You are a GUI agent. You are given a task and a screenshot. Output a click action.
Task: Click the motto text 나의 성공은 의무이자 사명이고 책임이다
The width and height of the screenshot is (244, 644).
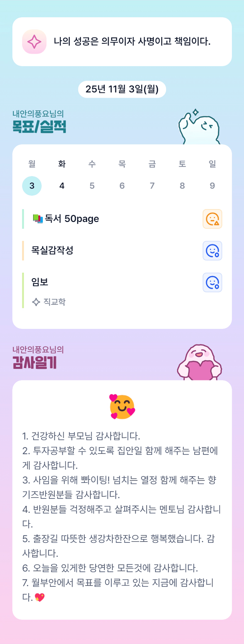point(132,41)
